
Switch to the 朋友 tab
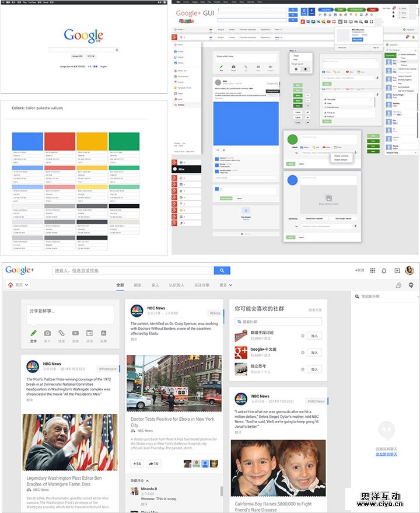tap(138, 285)
